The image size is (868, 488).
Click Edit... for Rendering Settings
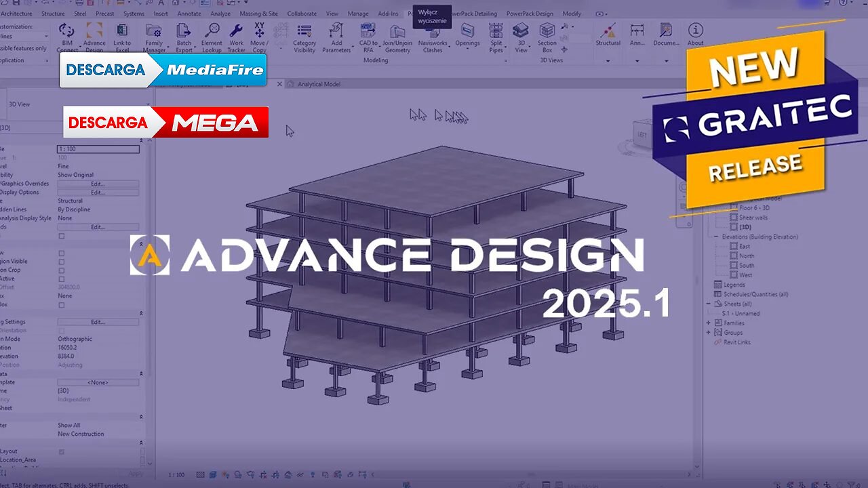point(98,322)
